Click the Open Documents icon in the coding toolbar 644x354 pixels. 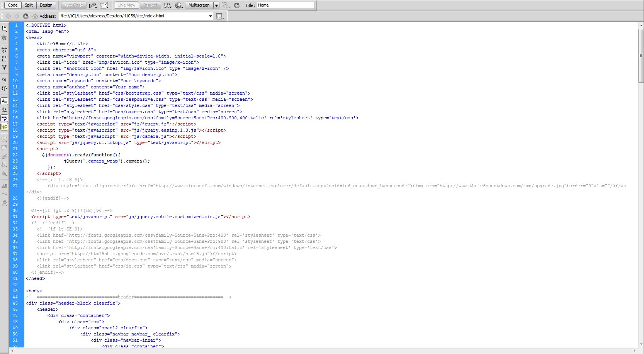4,29
